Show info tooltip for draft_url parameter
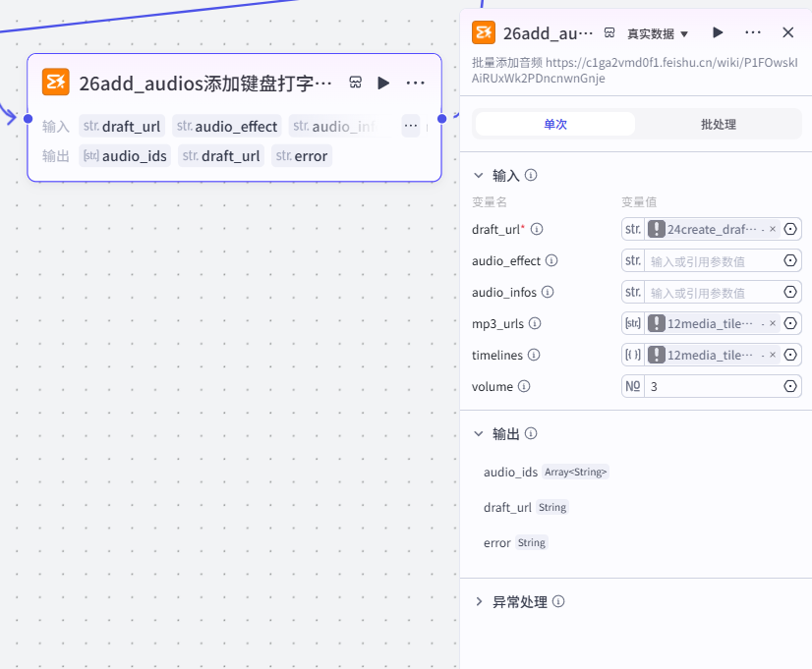Screen dimensions: 812x669 tap(537, 229)
